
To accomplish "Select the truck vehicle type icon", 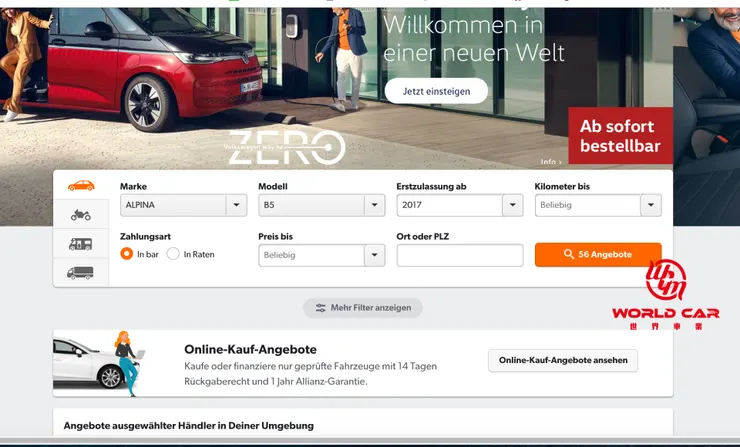I will 80,273.
